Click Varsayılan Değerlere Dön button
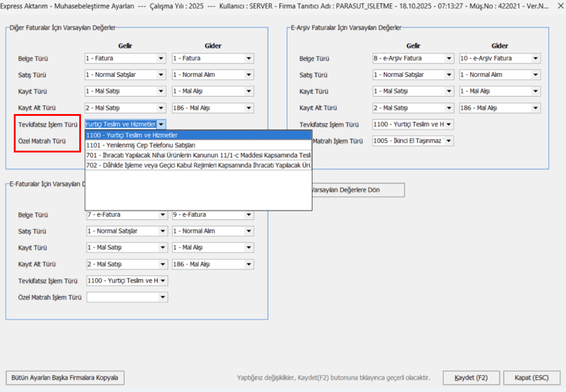 tap(358, 190)
